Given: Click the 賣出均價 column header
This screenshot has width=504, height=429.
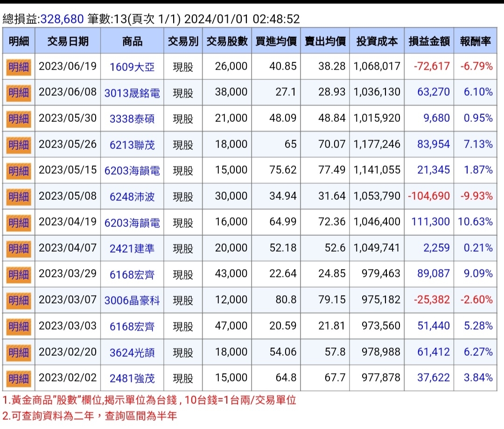Looking at the screenshot, I should pyautogui.click(x=325, y=41).
